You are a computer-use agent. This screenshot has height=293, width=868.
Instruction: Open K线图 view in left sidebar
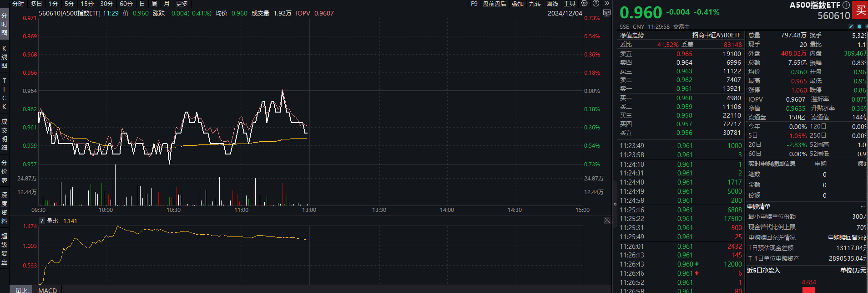[x=4, y=57]
